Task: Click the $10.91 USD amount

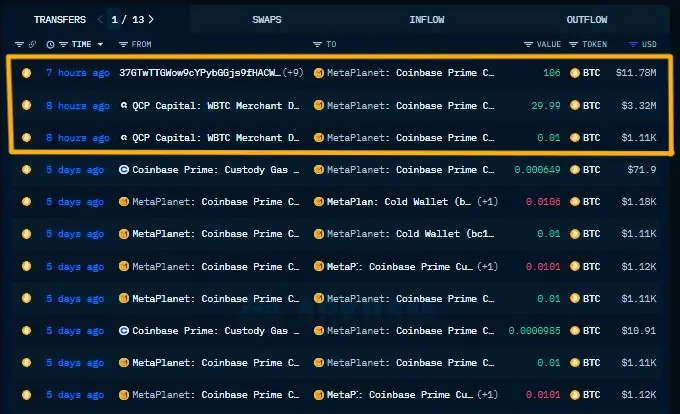Action: tap(638, 331)
